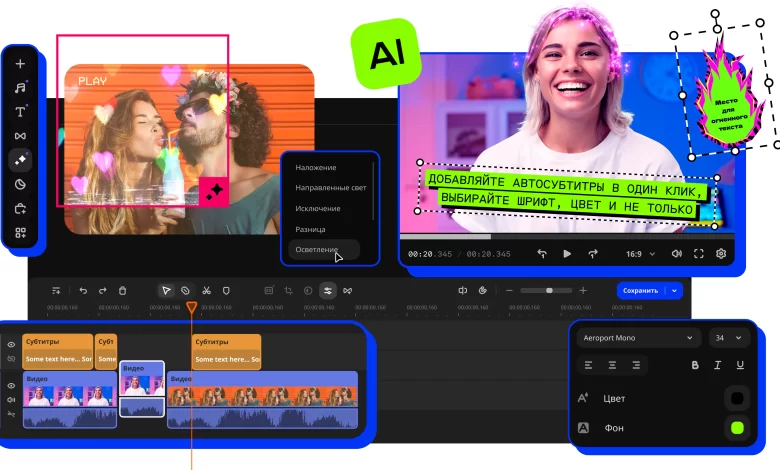Click the trash delete icon in timeline toolbar
Image resolution: width=780 pixels, height=470 pixels.
click(x=122, y=290)
